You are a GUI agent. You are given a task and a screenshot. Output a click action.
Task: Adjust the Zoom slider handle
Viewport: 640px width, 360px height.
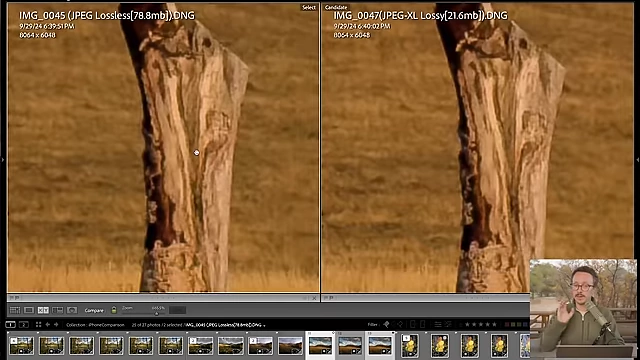(156, 313)
